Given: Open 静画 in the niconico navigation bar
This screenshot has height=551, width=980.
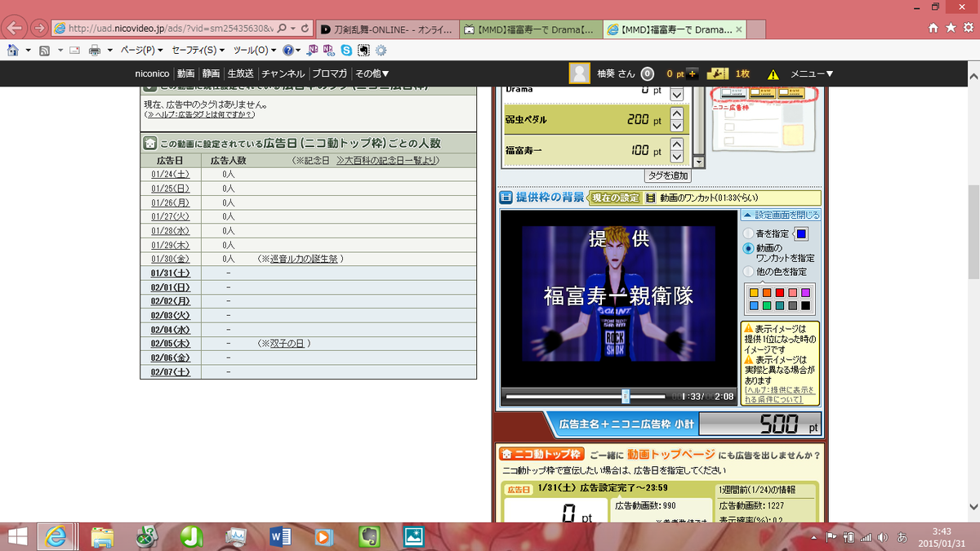Looking at the screenshot, I should pyautogui.click(x=212, y=73).
